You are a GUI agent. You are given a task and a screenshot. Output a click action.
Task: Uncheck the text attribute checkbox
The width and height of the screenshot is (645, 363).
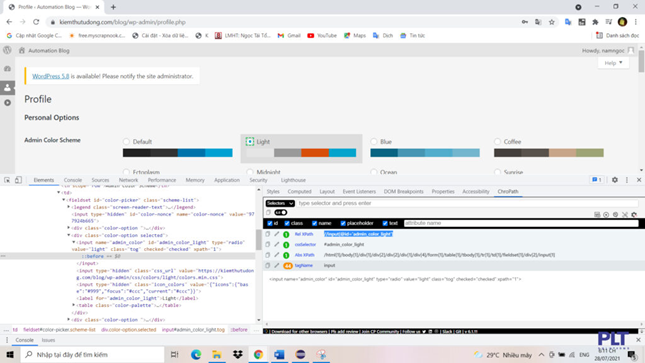point(385,223)
